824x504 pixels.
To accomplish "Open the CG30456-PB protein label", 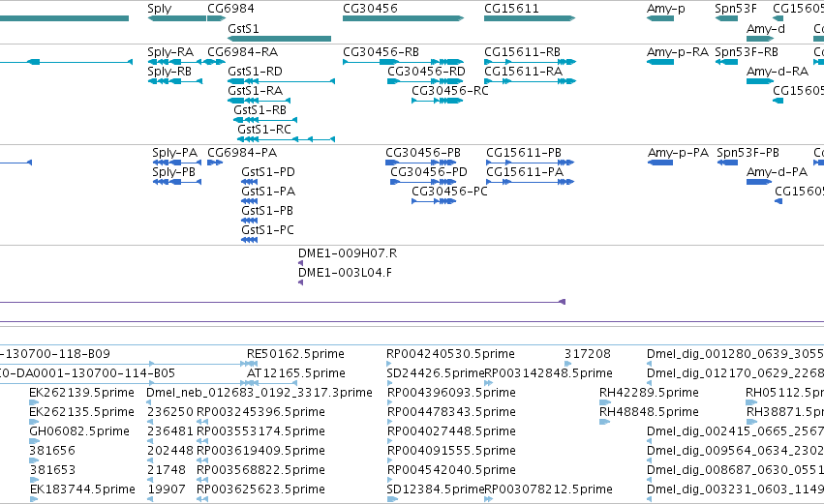I will click(x=423, y=153).
